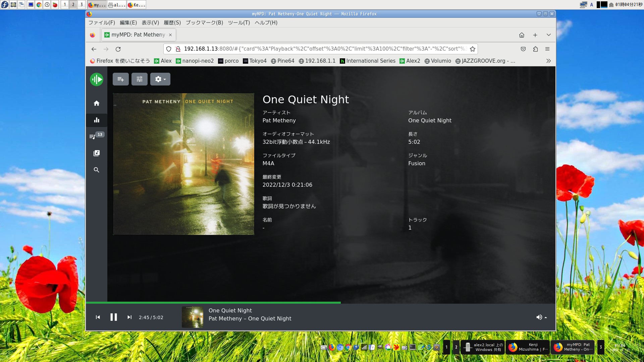Image resolution: width=644 pixels, height=362 pixels.
Task: Click Pat Metheny artist link
Action: click(x=279, y=120)
